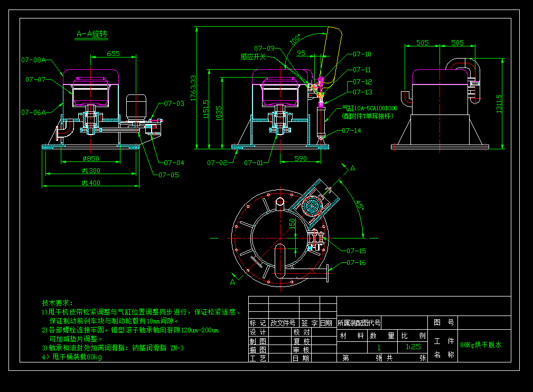Click the 590 dimension text

tap(301, 158)
